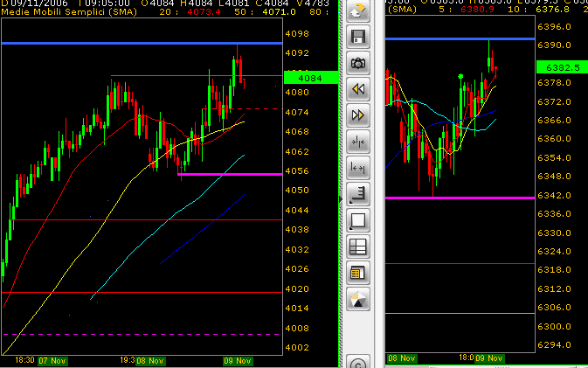This screenshot has height=368, width=588.
Task: Click the save floppy disk icon
Action: click(x=358, y=37)
